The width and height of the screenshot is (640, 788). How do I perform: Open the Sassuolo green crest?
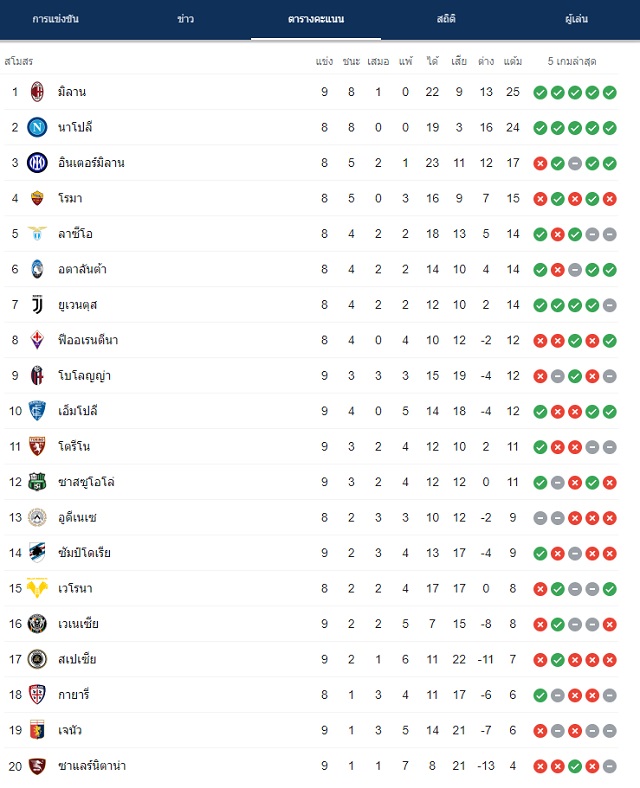click(x=37, y=481)
